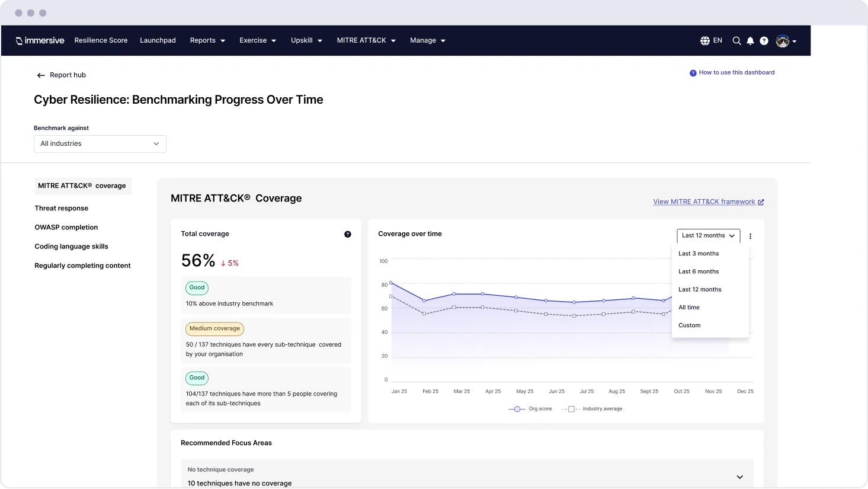Open the Exercise dropdown menu
The width and height of the screenshot is (868, 489).
pos(258,40)
